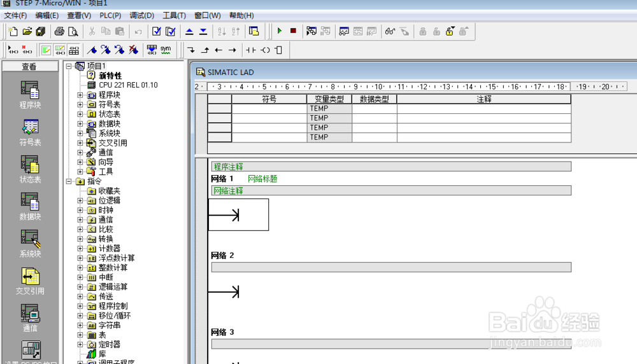The image size is (637, 364).
Task: Expand the 定时器 instruction folder
Action: pos(80,344)
